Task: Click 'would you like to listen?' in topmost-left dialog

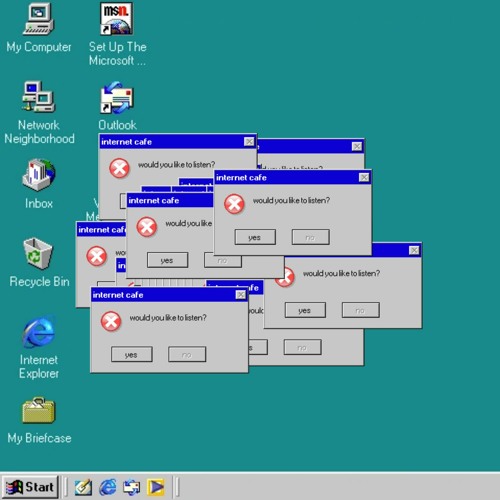Action: tap(177, 165)
